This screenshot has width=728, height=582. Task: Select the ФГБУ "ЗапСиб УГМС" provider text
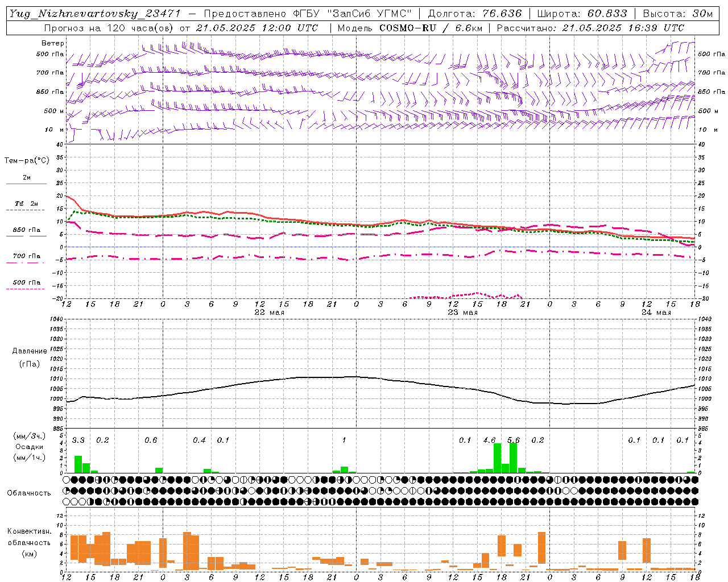coord(352,14)
